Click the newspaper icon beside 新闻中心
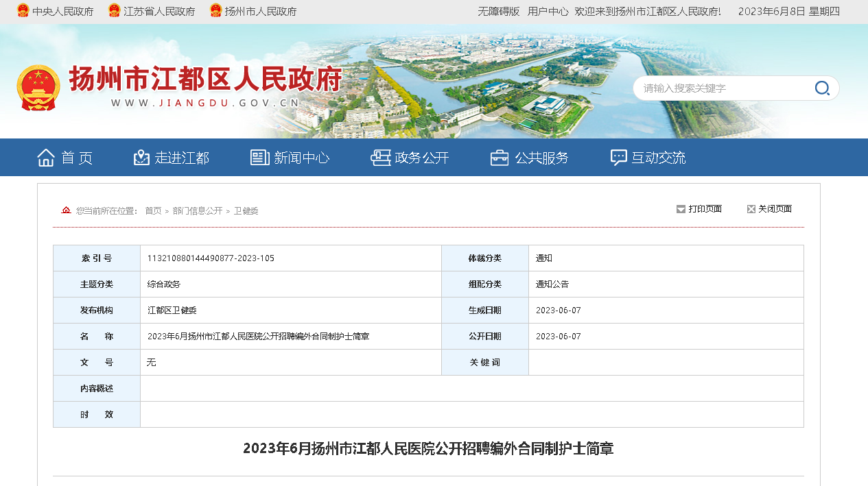The height and width of the screenshot is (486, 868). pos(260,158)
